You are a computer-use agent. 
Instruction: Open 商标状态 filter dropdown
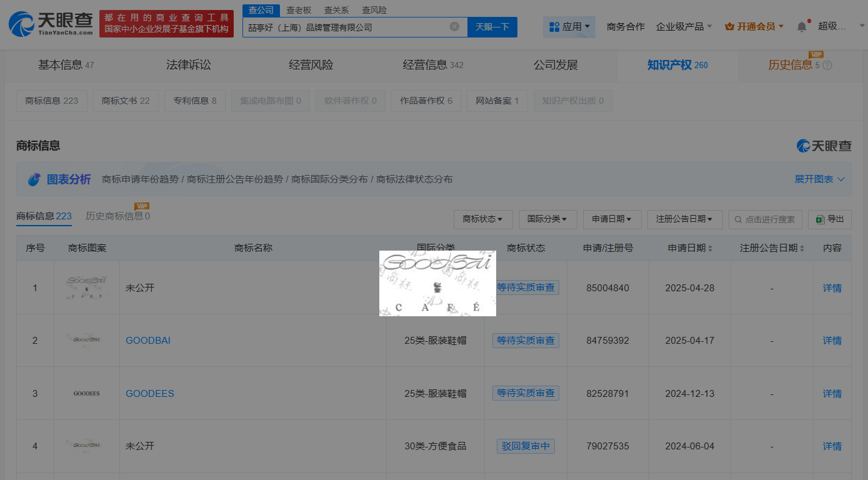[x=483, y=219]
